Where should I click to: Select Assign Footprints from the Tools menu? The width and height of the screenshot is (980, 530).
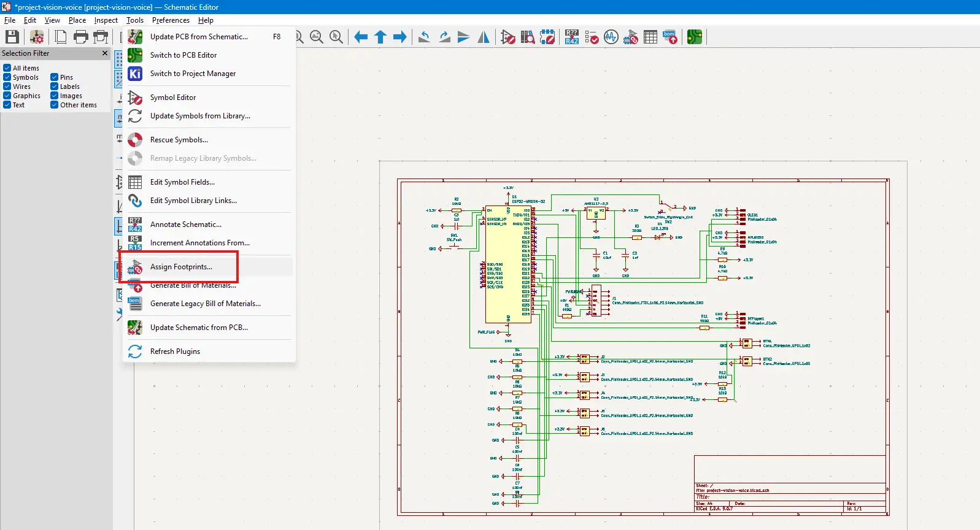pos(181,267)
